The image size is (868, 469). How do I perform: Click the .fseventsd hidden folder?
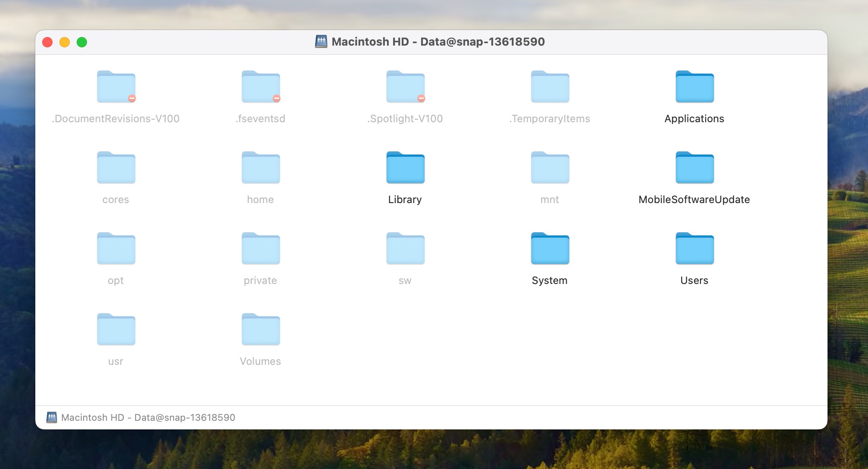pyautogui.click(x=260, y=87)
